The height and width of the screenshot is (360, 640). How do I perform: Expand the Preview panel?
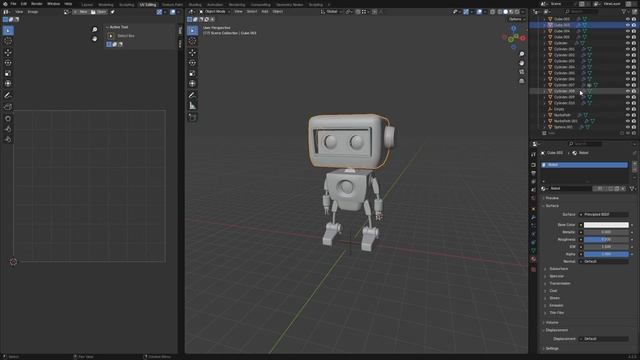[552, 198]
